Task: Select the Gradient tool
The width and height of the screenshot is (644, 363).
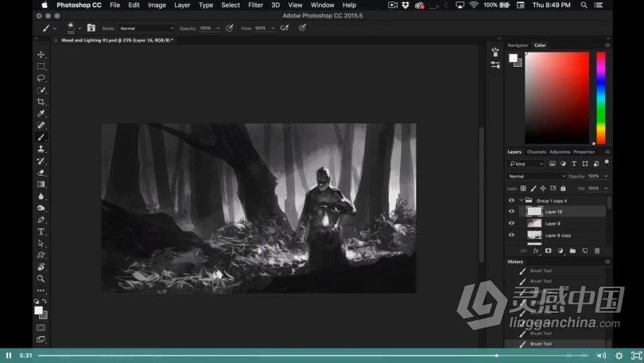Action: [x=41, y=184]
